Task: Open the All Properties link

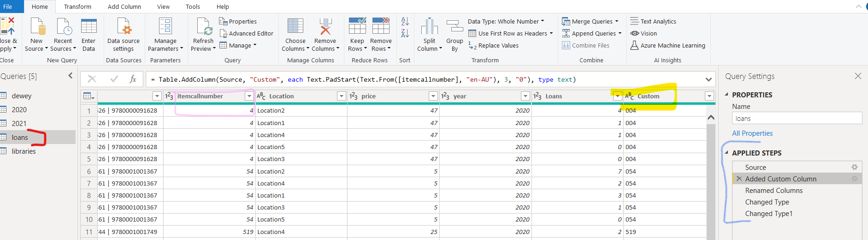Action: point(752,133)
